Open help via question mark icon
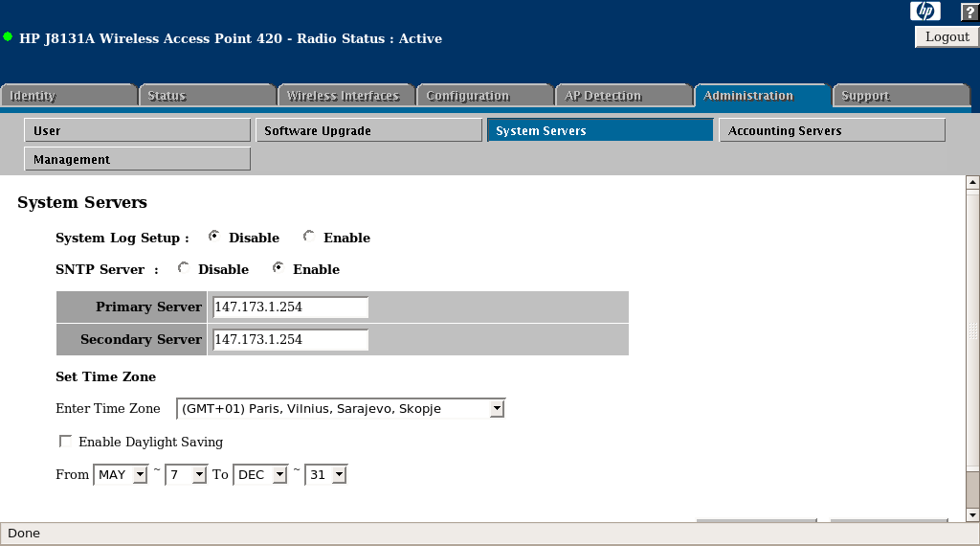Screen dimensions: 980x546 969,11
